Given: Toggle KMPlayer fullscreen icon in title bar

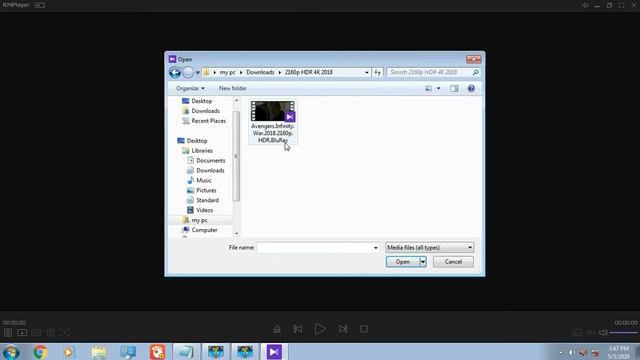Looking at the screenshot, I should coord(621,5).
